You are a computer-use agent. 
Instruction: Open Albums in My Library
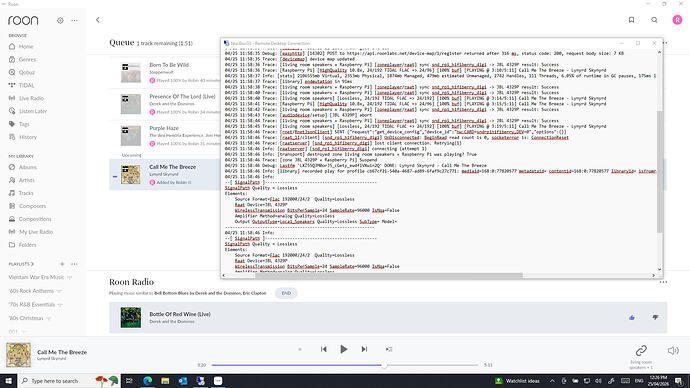pyautogui.click(x=28, y=167)
